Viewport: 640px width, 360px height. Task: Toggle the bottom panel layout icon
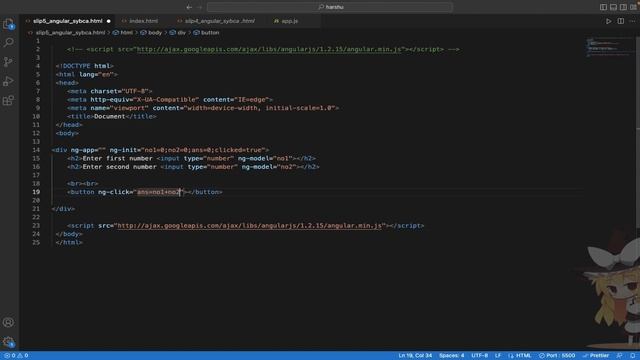pyautogui.click(x=613, y=7)
